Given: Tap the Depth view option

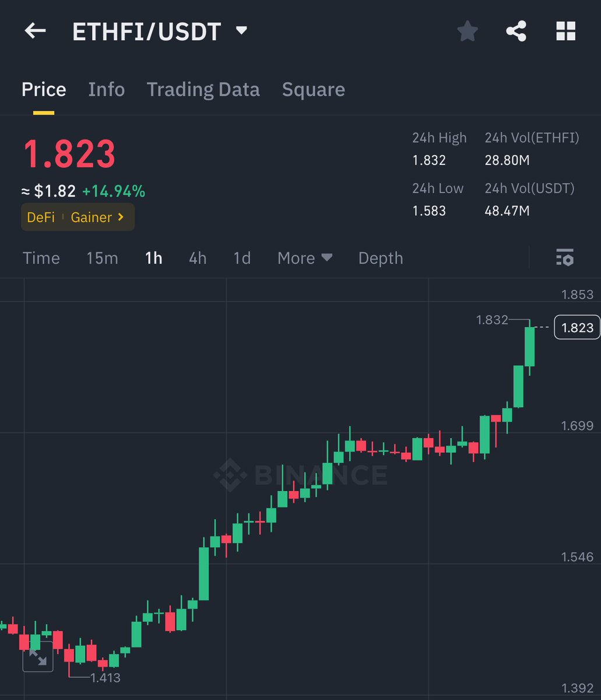Looking at the screenshot, I should click(x=380, y=258).
